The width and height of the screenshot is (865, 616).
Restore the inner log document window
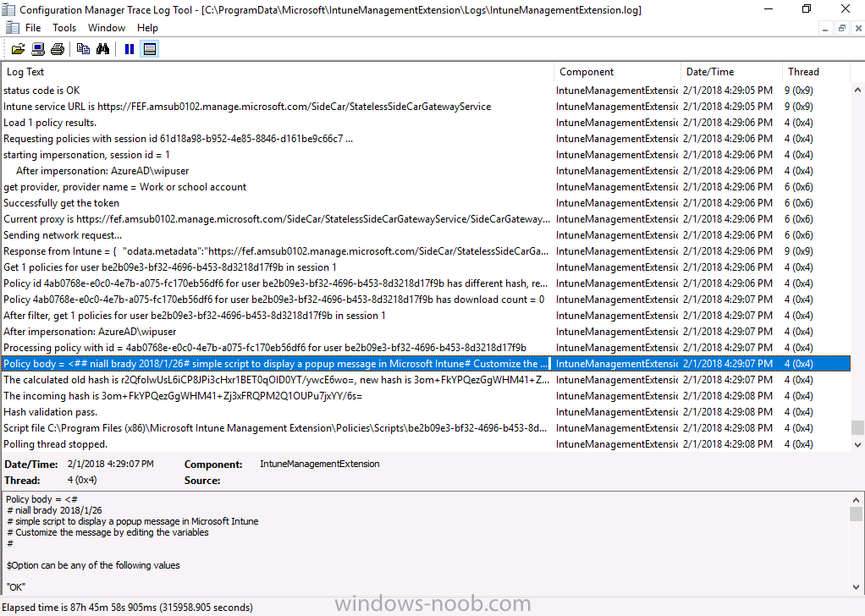[842, 28]
